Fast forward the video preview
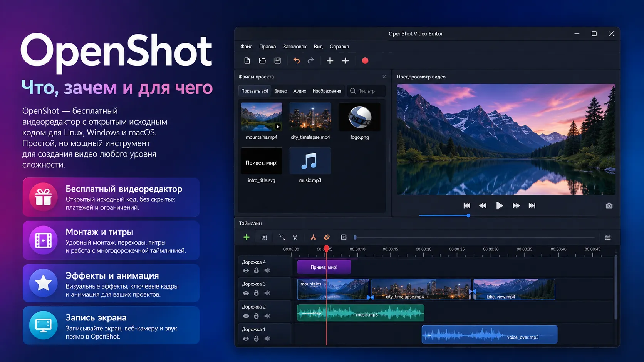Viewport: 644px width, 362px height. tap(516, 206)
